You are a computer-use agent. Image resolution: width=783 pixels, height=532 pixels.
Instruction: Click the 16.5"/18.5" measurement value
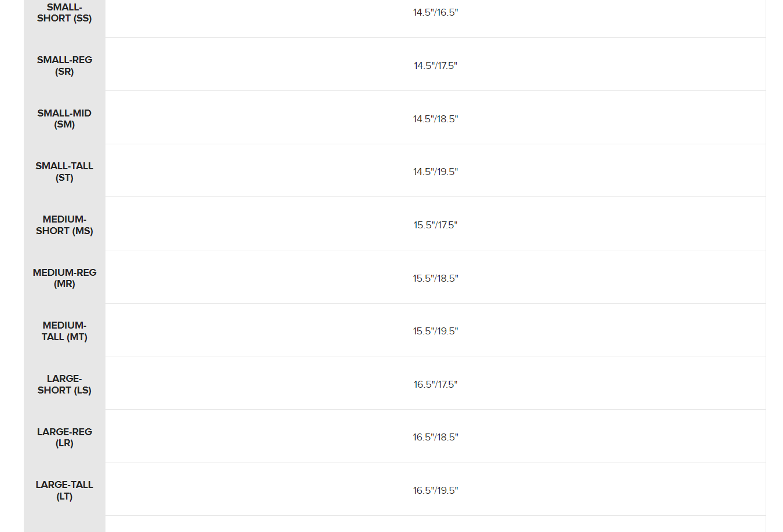point(435,437)
